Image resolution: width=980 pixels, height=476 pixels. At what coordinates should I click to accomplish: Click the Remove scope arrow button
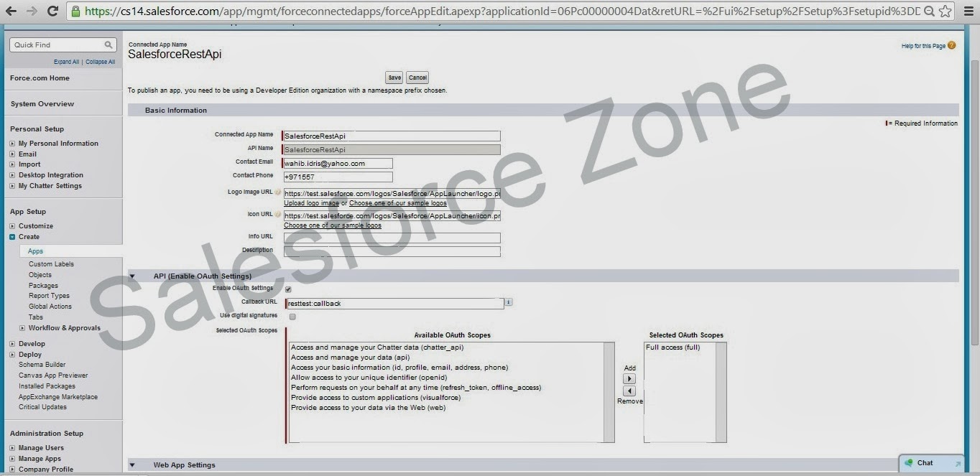(629, 391)
